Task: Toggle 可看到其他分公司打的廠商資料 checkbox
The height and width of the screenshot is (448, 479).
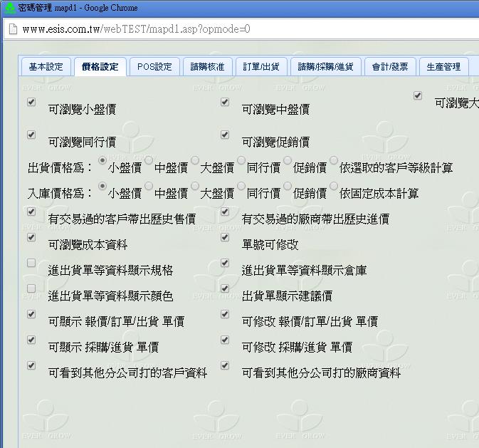Action: point(225,365)
